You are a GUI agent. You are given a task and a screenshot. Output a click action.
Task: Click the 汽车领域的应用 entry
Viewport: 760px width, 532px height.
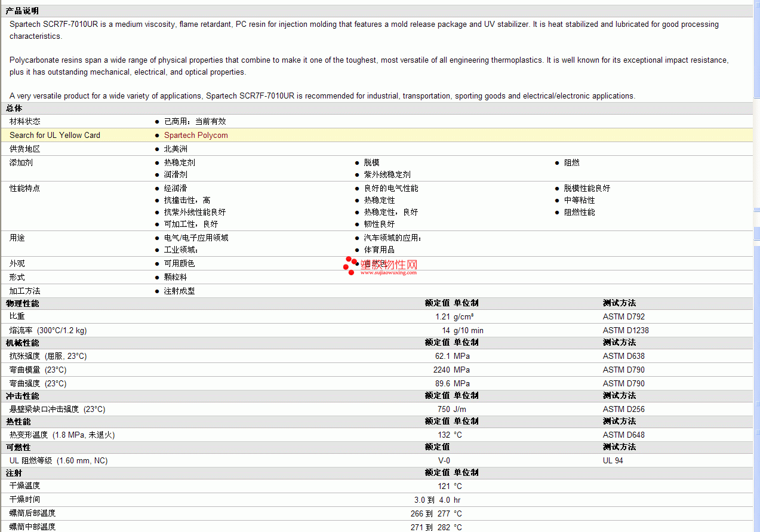tap(393, 238)
